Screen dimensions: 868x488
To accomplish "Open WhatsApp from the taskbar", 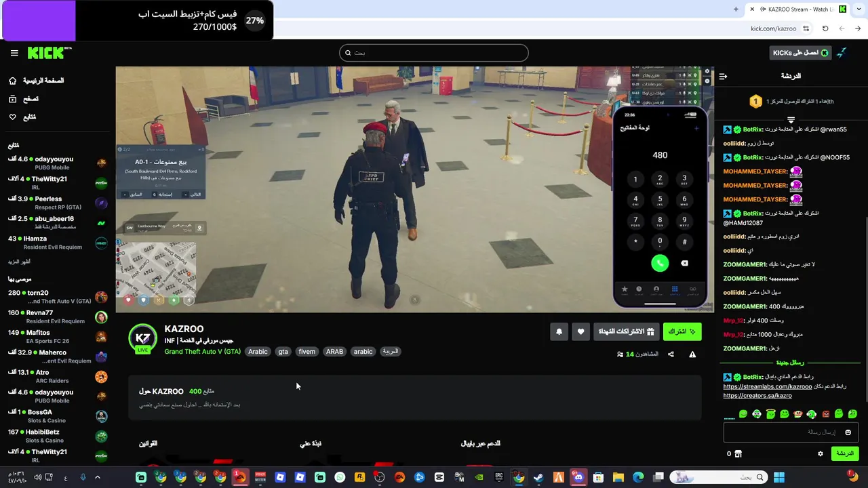I will (340, 477).
